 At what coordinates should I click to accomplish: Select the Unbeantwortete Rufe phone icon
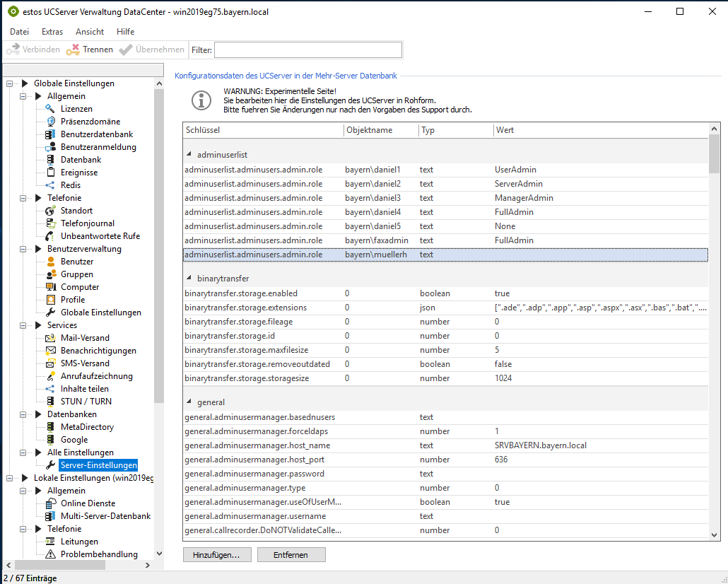[50, 236]
